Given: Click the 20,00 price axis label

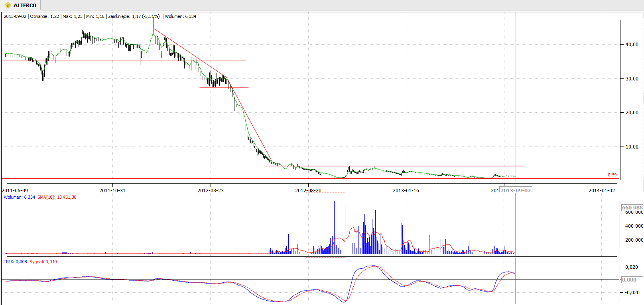Looking at the screenshot, I should coord(632,113).
